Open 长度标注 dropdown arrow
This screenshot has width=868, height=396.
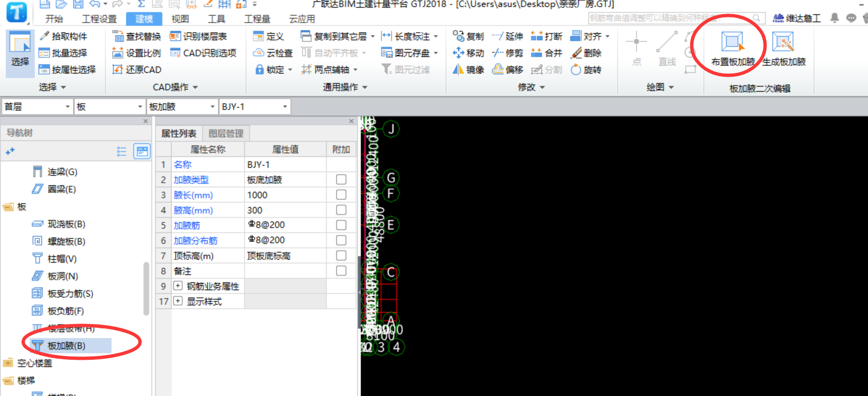[436, 37]
